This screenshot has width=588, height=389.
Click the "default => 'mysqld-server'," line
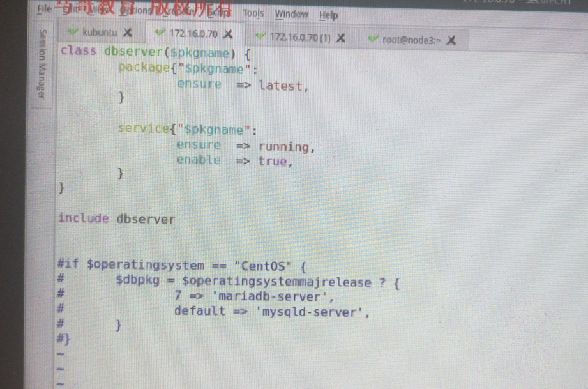(x=272, y=311)
